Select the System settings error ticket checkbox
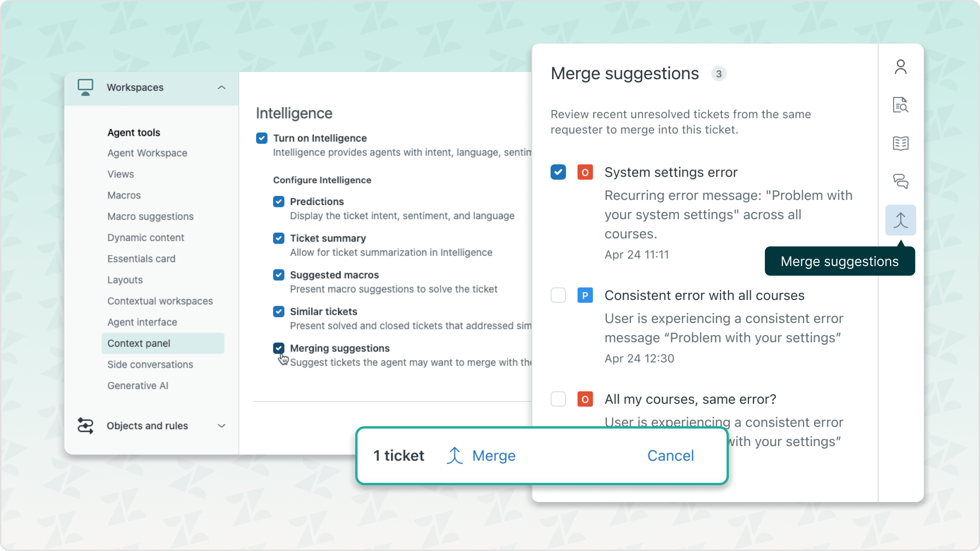Viewport: 980px width, 551px height. click(x=558, y=172)
